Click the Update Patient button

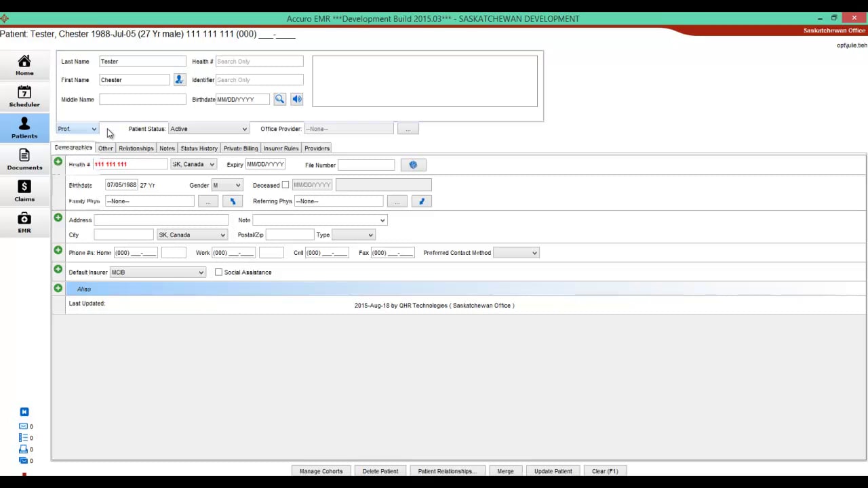tap(553, 471)
